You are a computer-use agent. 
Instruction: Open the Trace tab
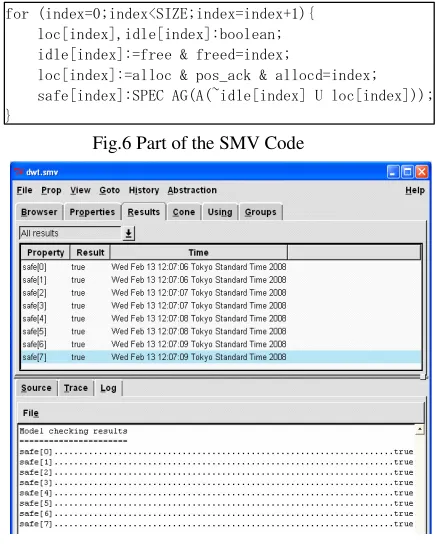(x=76, y=388)
